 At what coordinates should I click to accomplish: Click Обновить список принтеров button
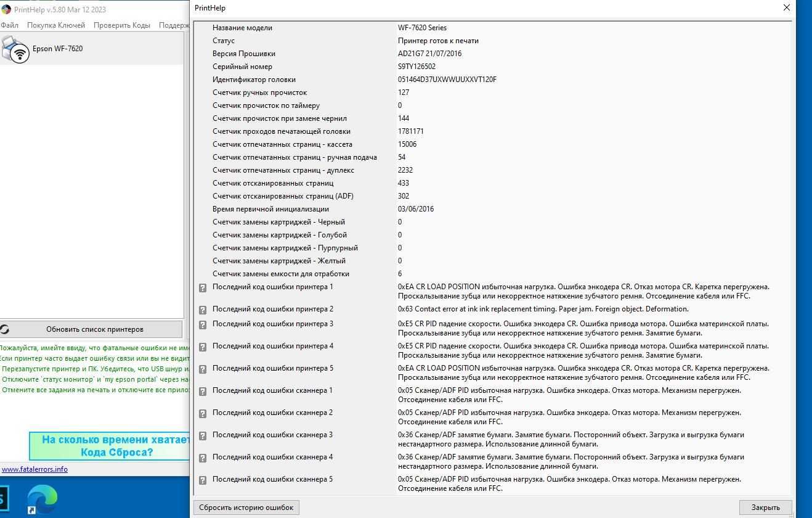click(91, 329)
